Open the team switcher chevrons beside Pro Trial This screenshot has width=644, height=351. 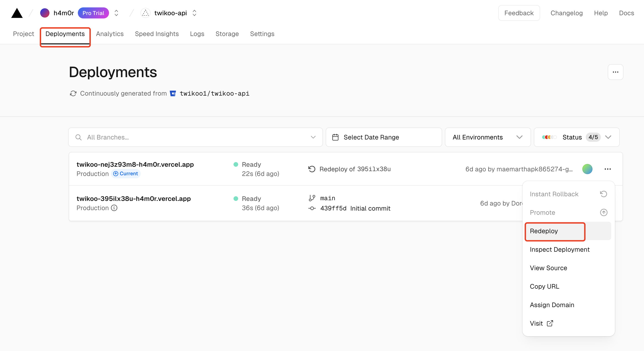pos(116,13)
